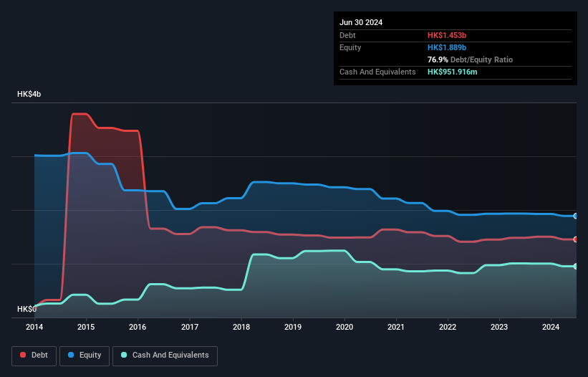Click the 2019 x-axis label

pos(293,327)
